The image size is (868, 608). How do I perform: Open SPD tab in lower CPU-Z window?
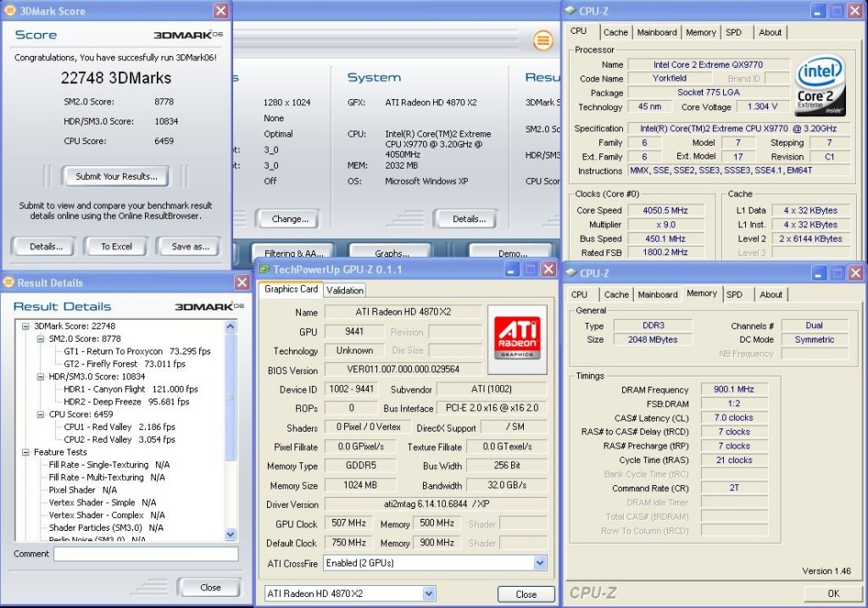tap(734, 294)
